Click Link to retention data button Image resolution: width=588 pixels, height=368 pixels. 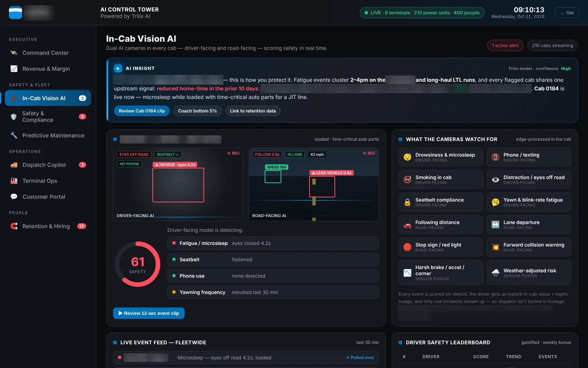(253, 111)
